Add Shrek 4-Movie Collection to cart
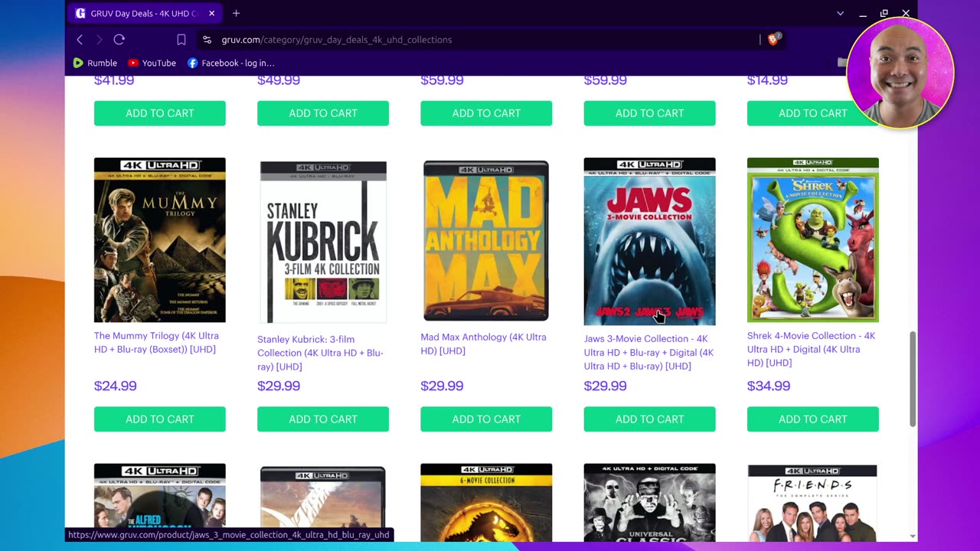The image size is (980, 551). pyautogui.click(x=813, y=419)
